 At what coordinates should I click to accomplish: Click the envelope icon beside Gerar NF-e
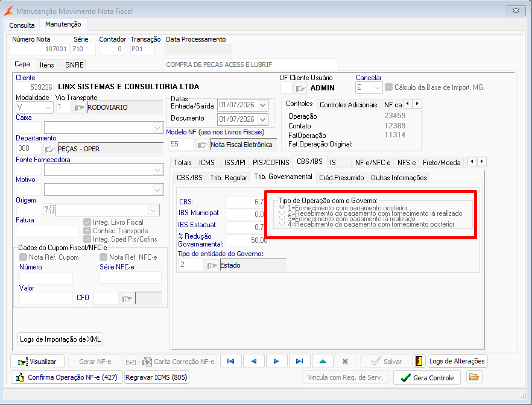(131, 362)
